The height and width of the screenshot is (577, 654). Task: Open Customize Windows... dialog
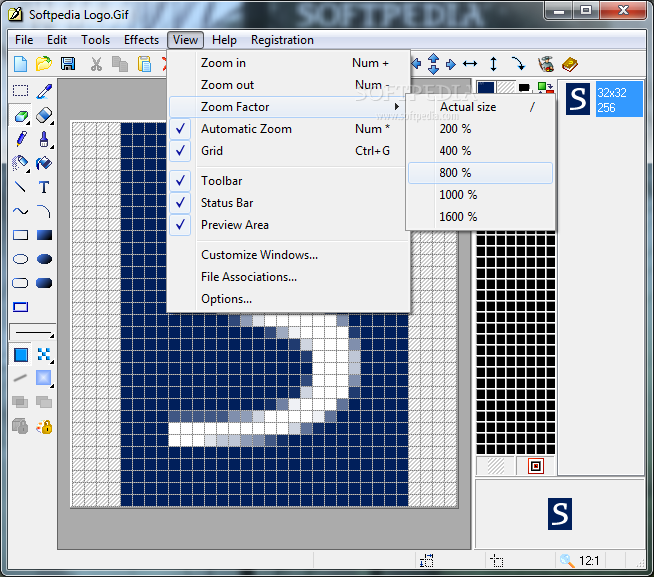[288, 255]
